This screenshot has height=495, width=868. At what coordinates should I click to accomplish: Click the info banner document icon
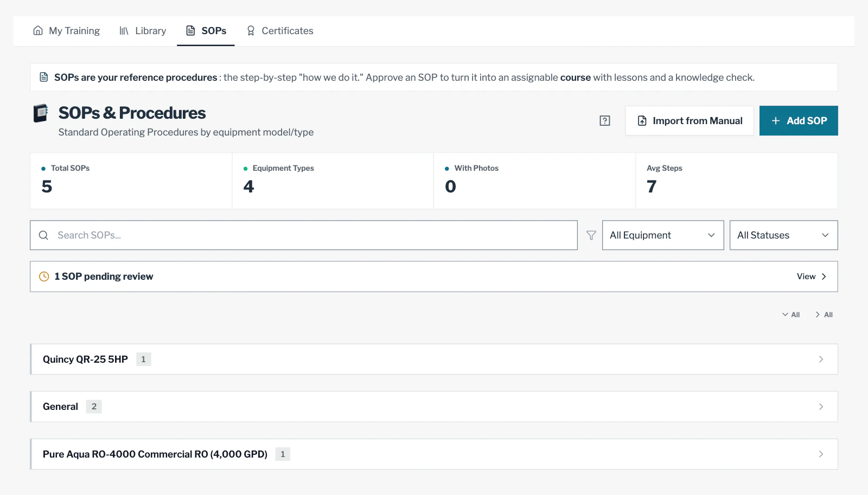click(x=44, y=78)
